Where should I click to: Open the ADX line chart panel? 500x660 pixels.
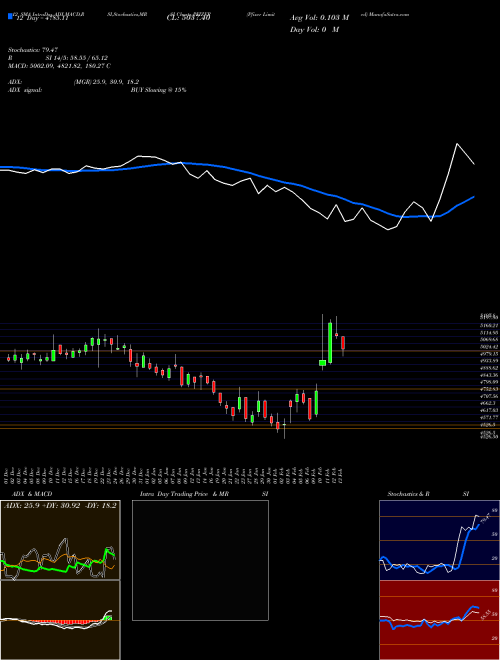(x=60, y=540)
